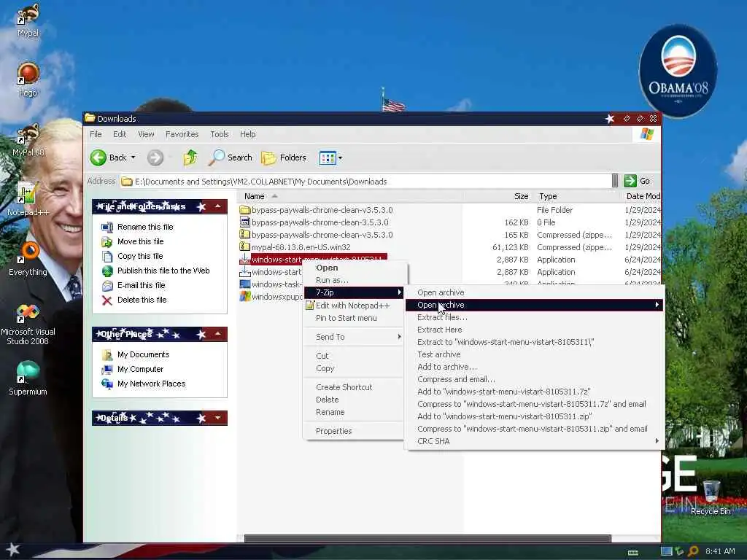Open the Everything search desktop icon
The width and height of the screenshot is (747, 560).
pyautogui.click(x=28, y=259)
